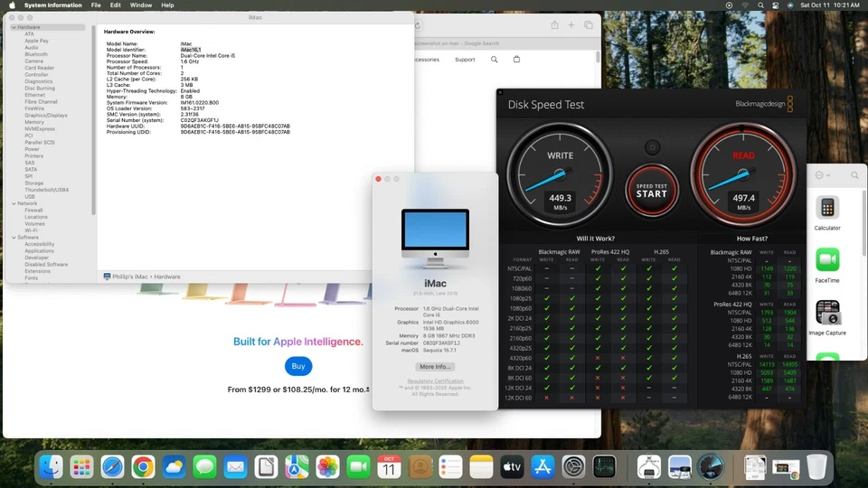
Task: Open the shopping bag on Apple page
Action: pos(516,60)
